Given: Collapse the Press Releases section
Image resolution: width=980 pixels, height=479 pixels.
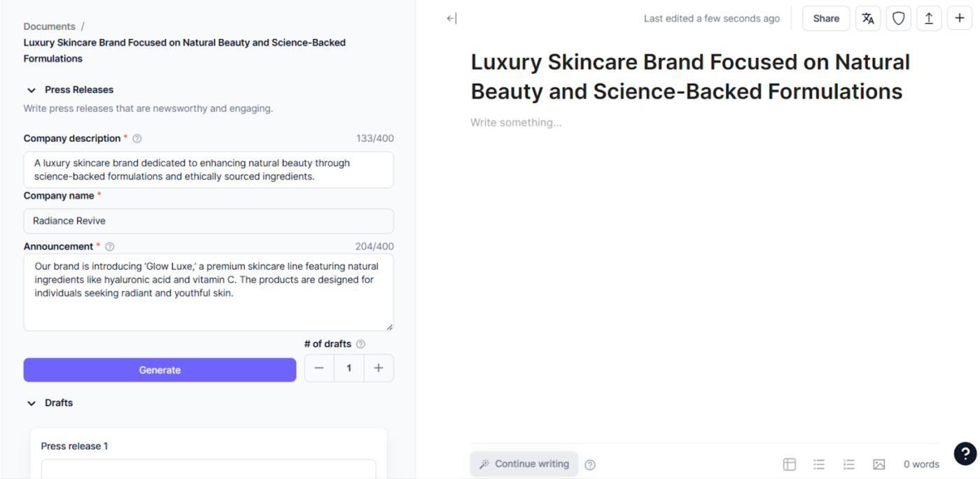Looking at the screenshot, I should [x=31, y=90].
